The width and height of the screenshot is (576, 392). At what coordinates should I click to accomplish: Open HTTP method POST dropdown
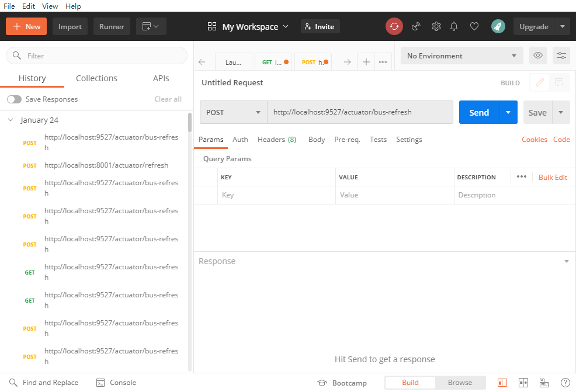(x=233, y=112)
